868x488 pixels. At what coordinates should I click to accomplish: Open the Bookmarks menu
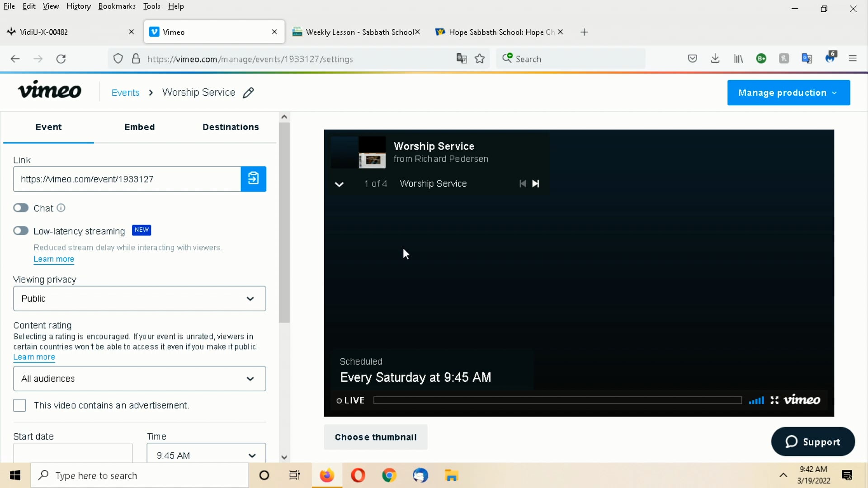click(117, 6)
